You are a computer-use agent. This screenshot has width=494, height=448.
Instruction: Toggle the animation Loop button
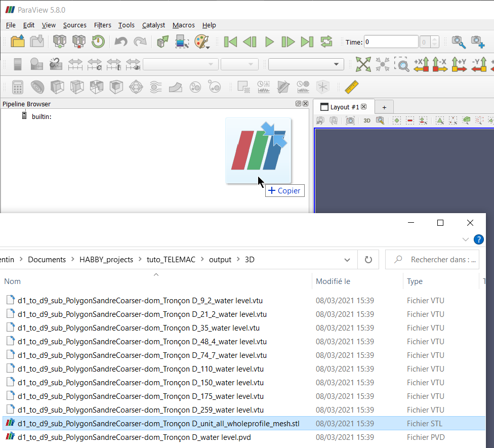point(326,42)
